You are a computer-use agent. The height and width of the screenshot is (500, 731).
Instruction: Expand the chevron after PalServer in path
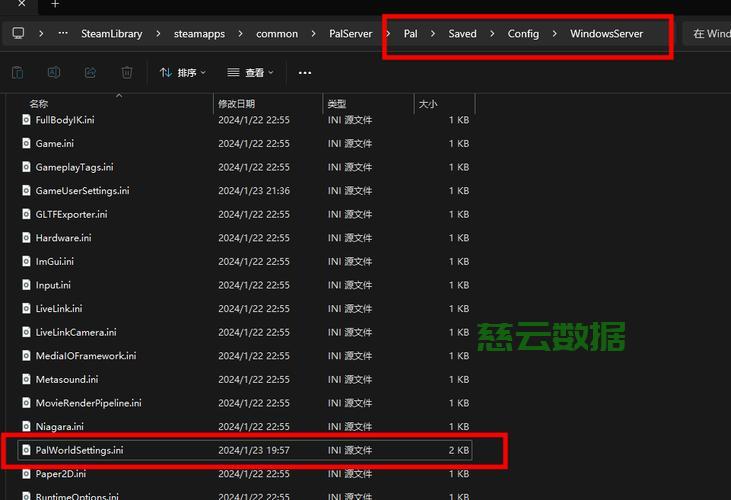[x=388, y=33]
